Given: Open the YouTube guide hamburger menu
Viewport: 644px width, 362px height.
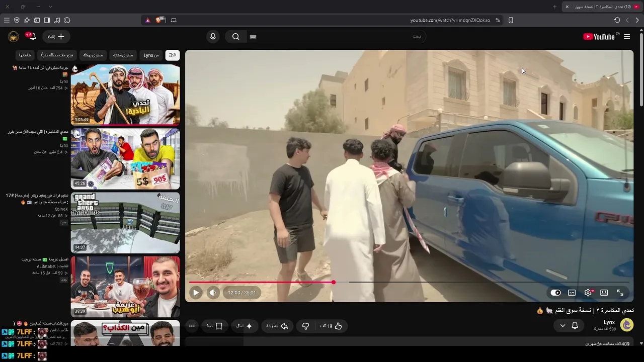Looking at the screenshot, I should coord(627,37).
